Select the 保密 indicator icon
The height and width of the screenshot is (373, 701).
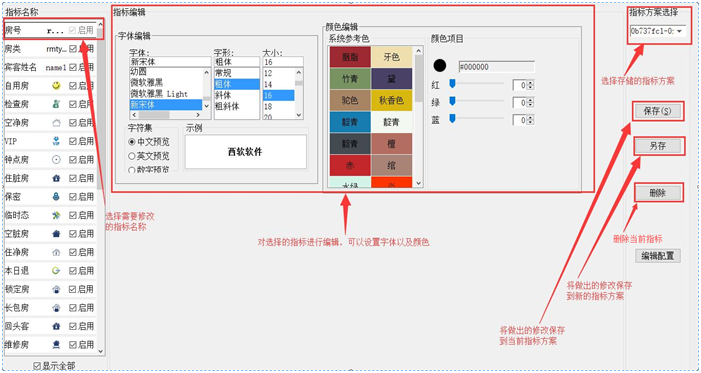click(56, 197)
